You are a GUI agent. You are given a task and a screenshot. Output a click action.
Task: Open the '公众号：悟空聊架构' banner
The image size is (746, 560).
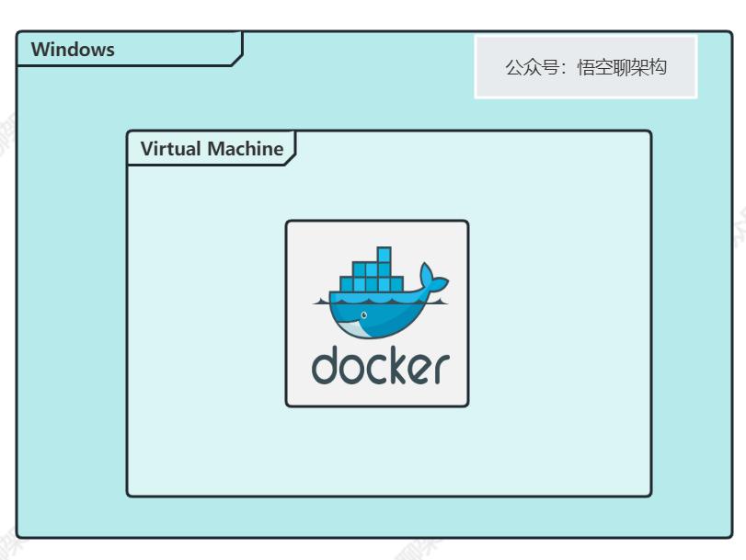coord(586,66)
